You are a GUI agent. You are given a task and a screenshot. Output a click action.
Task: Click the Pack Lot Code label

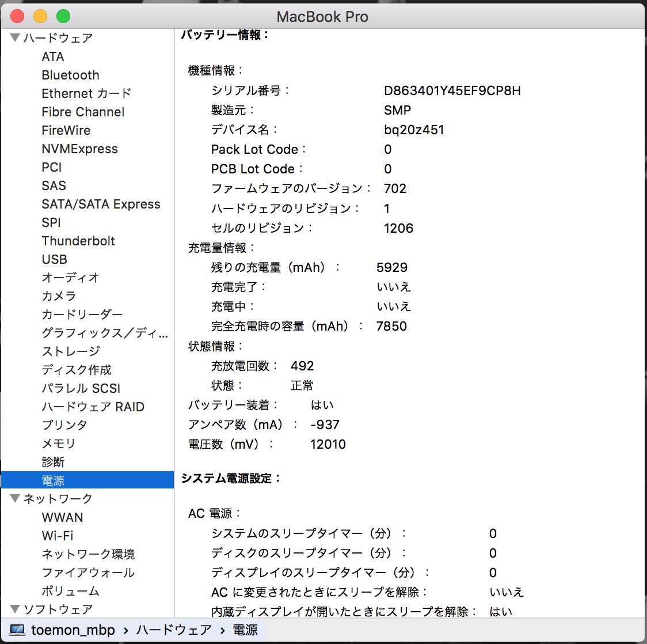tap(258, 149)
